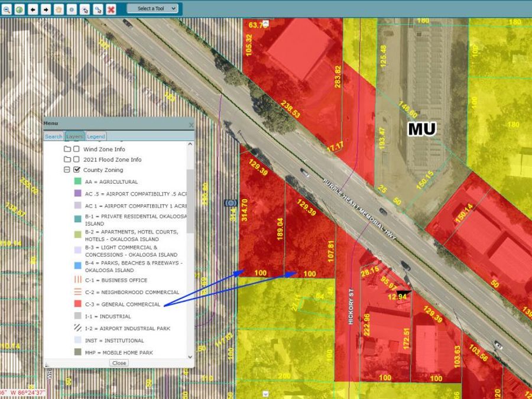Click 'AC 1 = AIRPORT COMPATIBILITY 1' entry

(x=136, y=206)
